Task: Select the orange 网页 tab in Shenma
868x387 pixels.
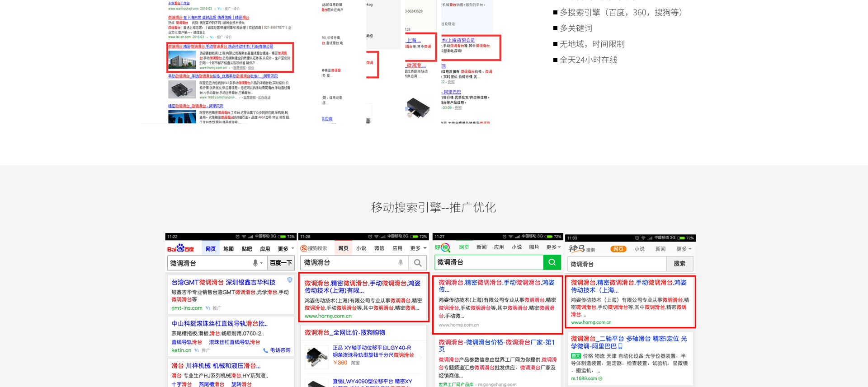Action: click(x=618, y=249)
